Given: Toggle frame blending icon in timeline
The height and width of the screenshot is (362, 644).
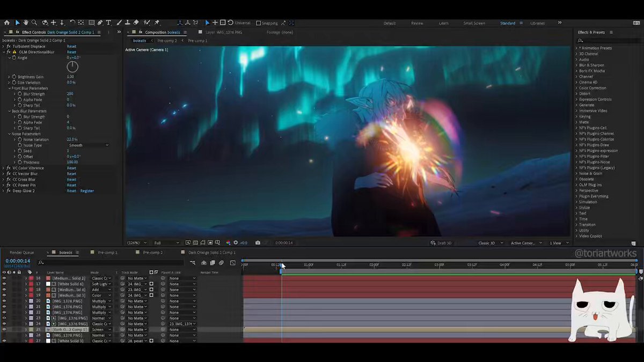Looking at the screenshot, I should (213, 263).
